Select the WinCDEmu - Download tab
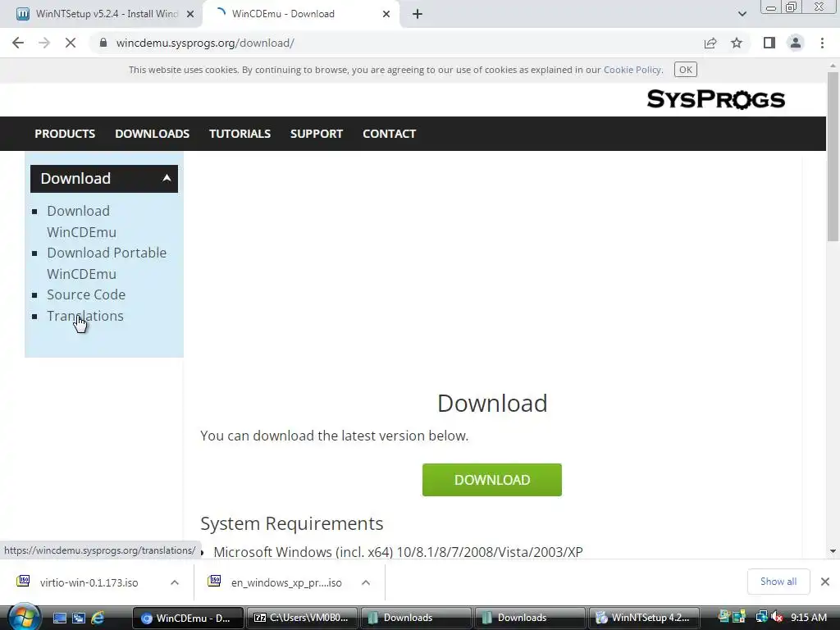840x630 pixels. pos(300,14)
